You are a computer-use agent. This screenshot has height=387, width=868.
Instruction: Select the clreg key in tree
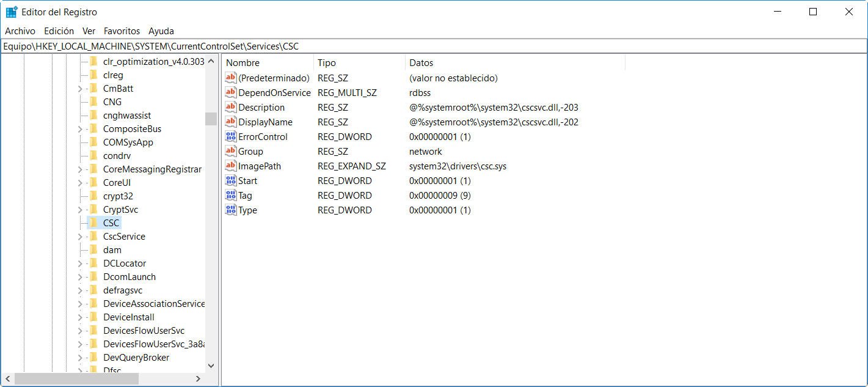tap(113, 75)
